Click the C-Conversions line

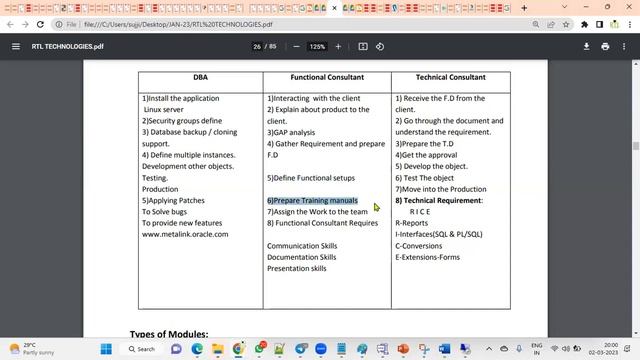click(419, 246)
